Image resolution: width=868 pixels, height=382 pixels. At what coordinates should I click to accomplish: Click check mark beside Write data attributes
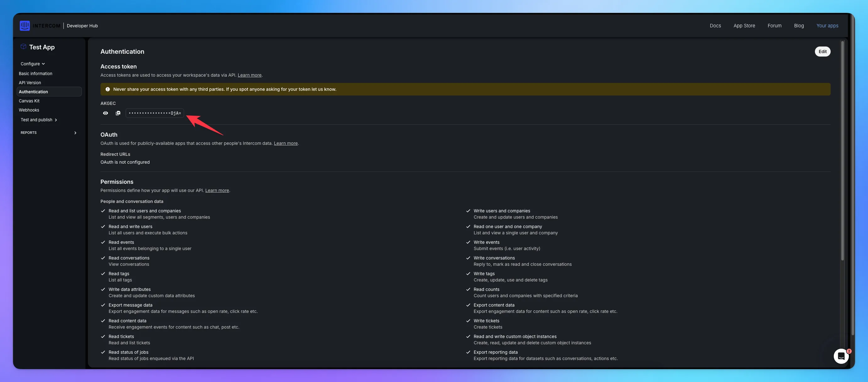pyautogui.click(x=103, y=289)
